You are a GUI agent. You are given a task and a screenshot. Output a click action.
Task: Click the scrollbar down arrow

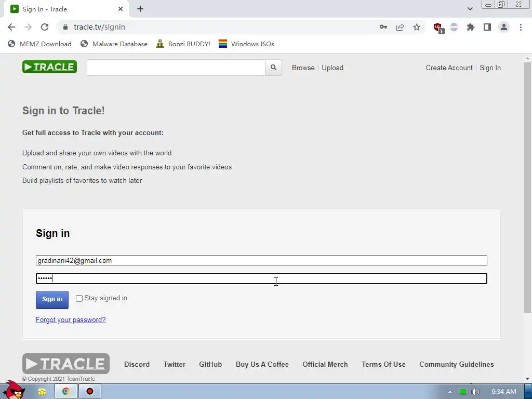click(527, 378)
